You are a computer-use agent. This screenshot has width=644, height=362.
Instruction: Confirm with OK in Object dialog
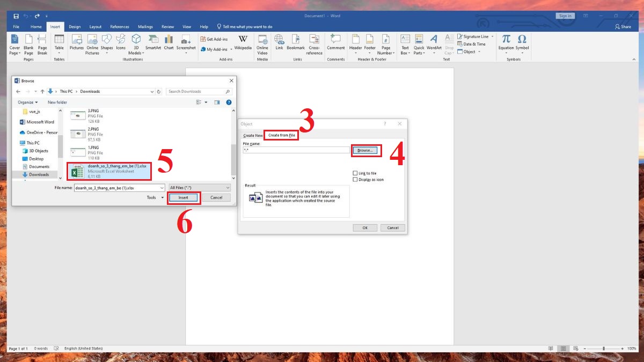(365, 227)
